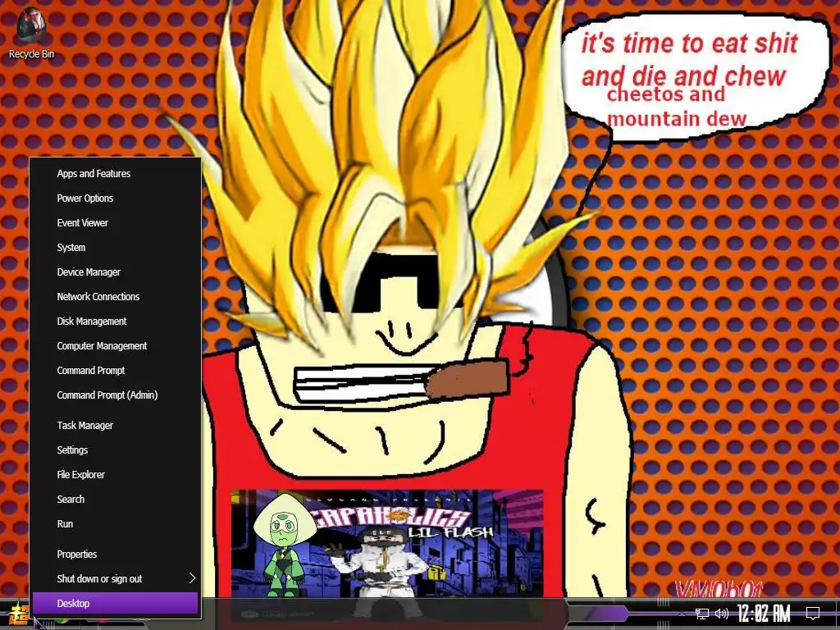Screen dimensions: 840x630
Task: Show hidden tray icons chevron
Action: tap(682, 614)
